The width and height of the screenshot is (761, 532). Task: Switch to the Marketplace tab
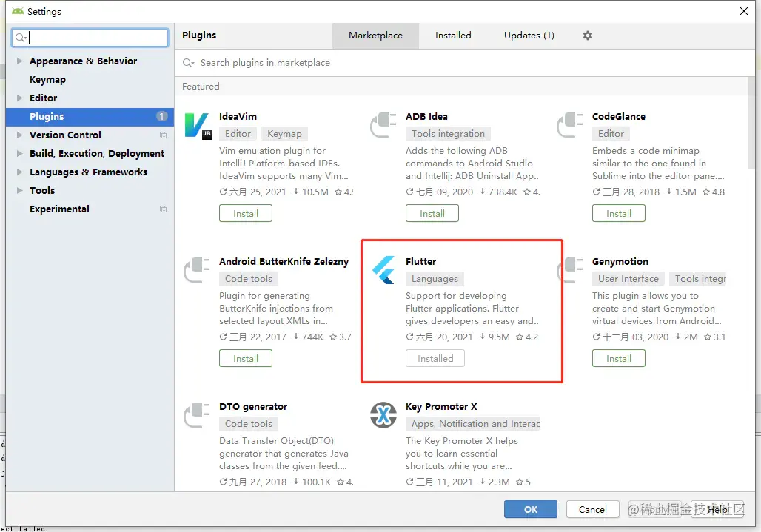(x=375, y=36)
